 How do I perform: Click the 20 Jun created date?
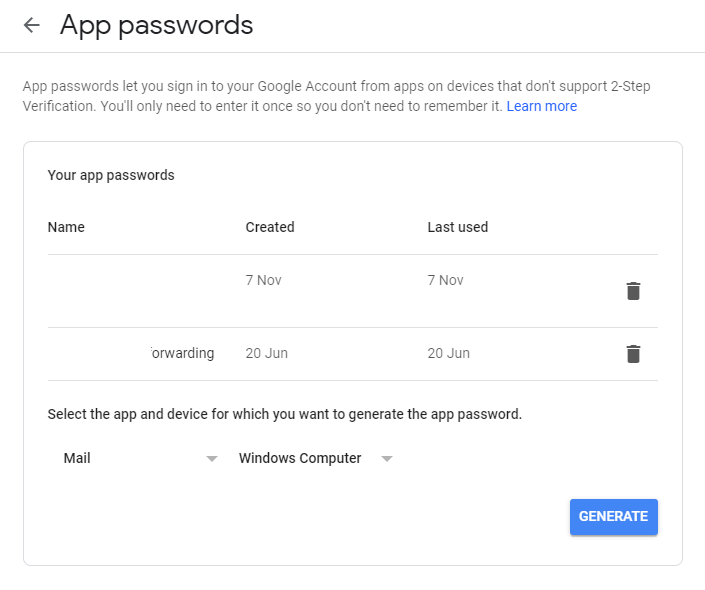click(267, 353)
